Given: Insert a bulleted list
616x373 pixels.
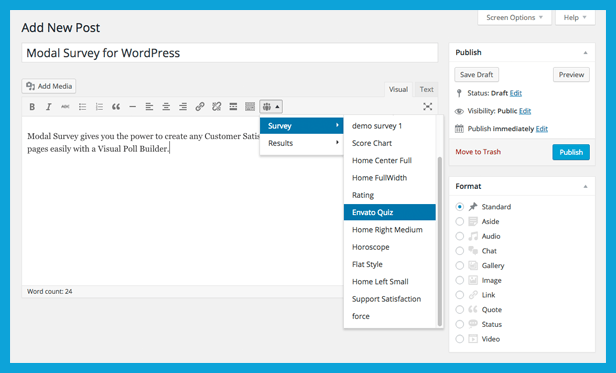Looking at the screenshot, I should click(x=82, y=107).
